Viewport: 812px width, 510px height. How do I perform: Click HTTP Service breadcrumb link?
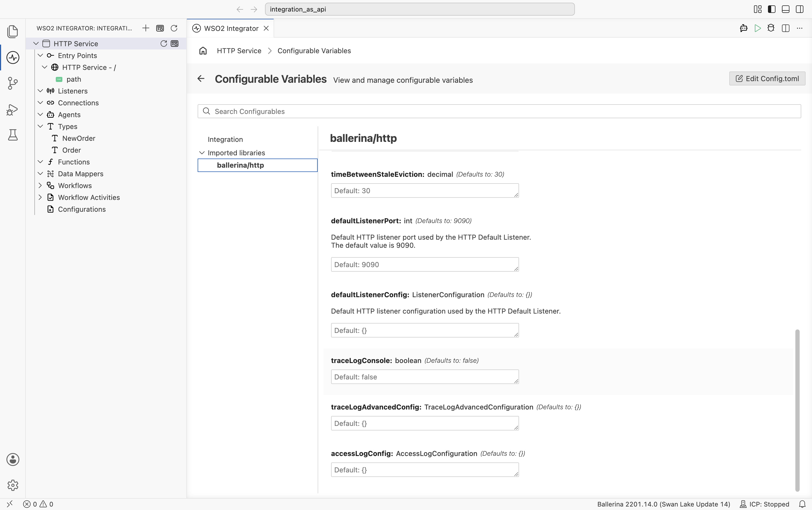239,51
